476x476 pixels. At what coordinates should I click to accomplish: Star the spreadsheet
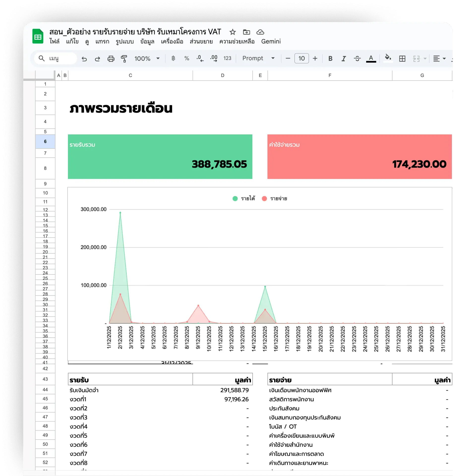(232, 32)
